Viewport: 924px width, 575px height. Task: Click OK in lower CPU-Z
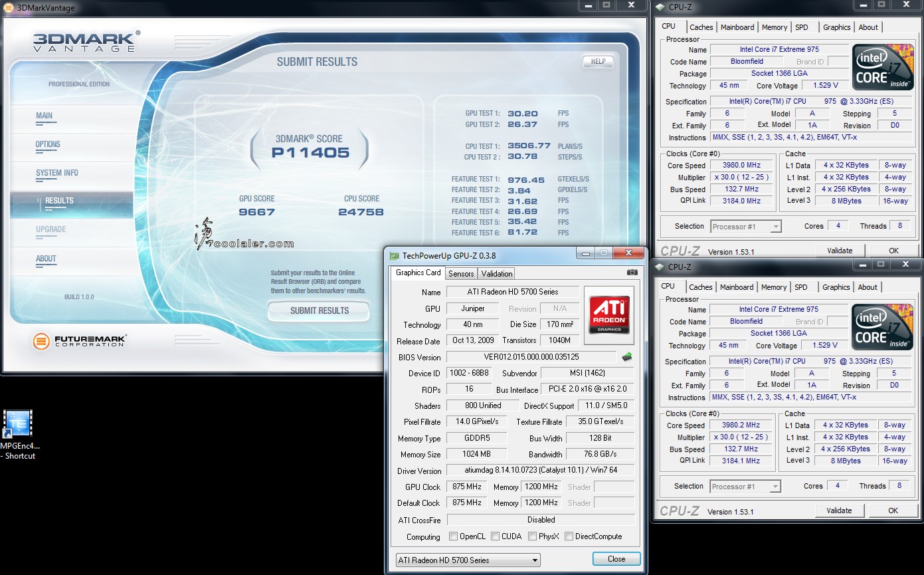(893, 511)
